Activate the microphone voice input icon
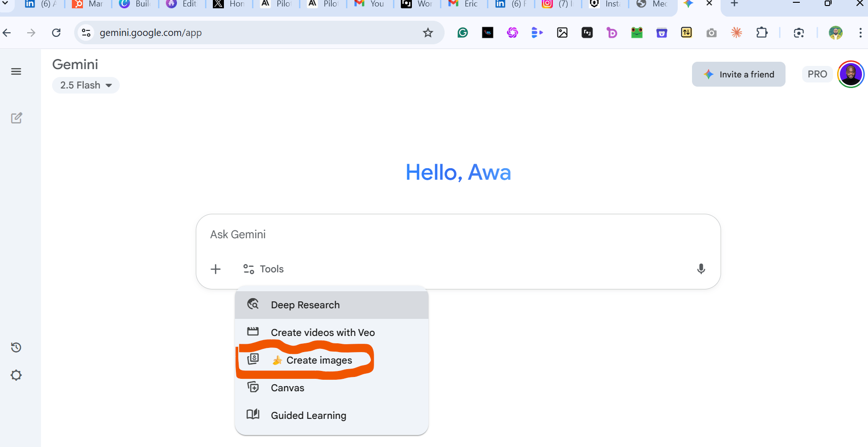This screenshot has height=447, width=868. 701,269
